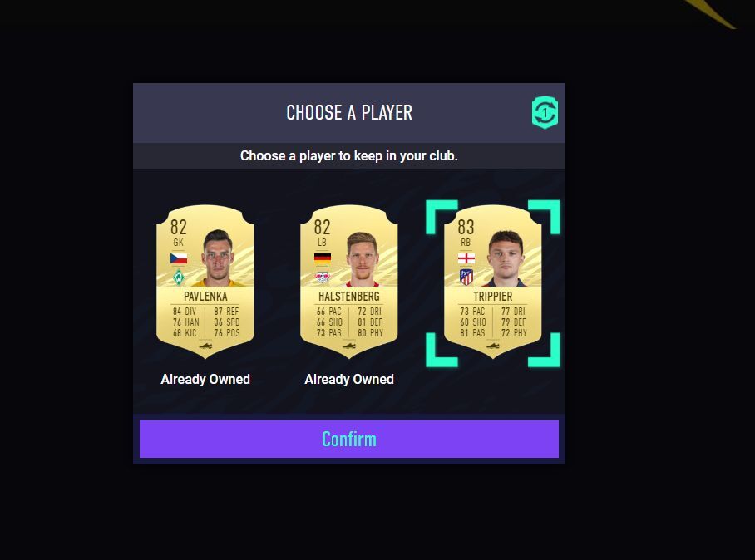
Task: Click the Choose a Player title
Action: coord(349,112)
